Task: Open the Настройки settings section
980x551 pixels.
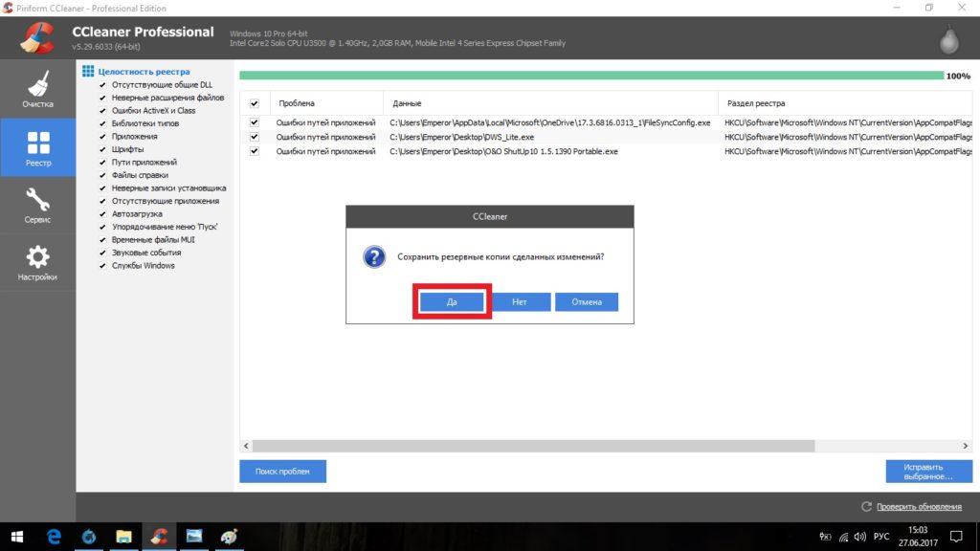Action: (x=37, y=262)
